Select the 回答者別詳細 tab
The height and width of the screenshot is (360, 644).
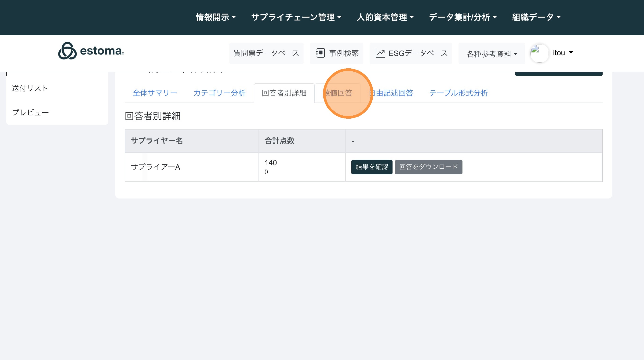[284, 93]
